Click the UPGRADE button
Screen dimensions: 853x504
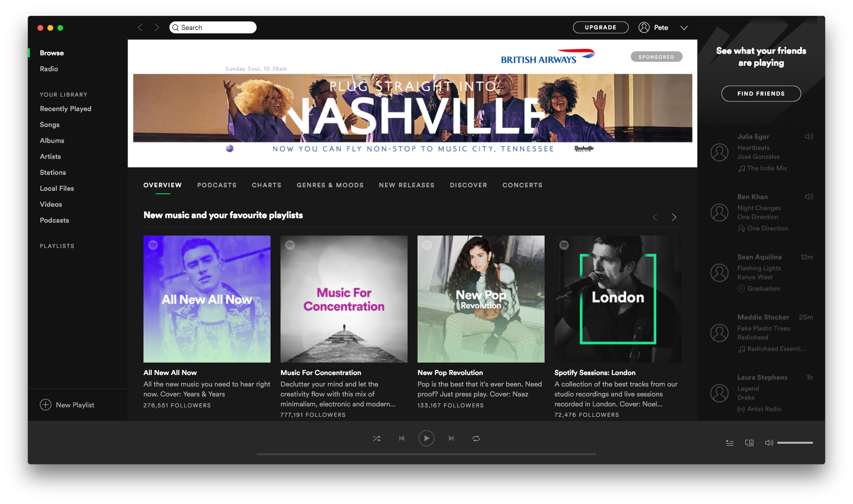click(601, 27)
